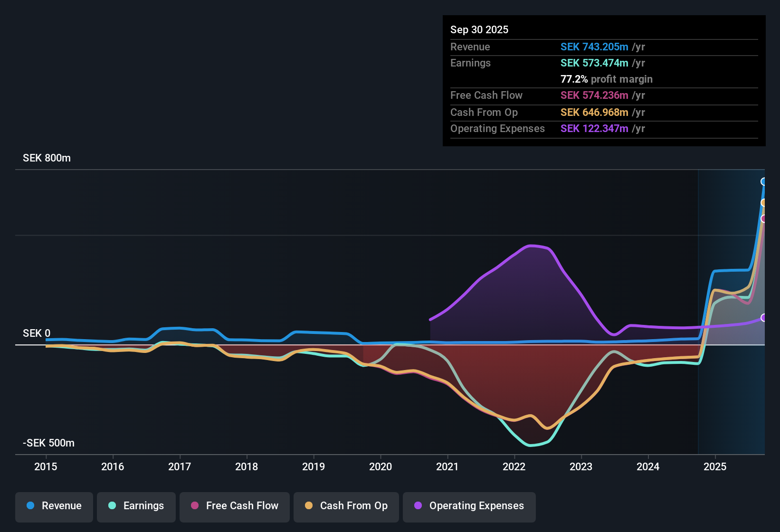Image resolution: width=780 pixels, height=532 pixels.
Task: Click the purple Operating Expenses legend dot
Action: point(417,506)
